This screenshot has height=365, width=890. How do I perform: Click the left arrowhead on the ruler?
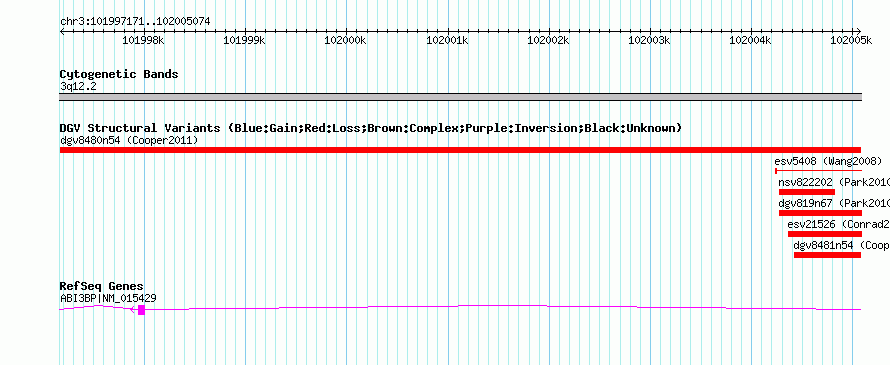62,31
